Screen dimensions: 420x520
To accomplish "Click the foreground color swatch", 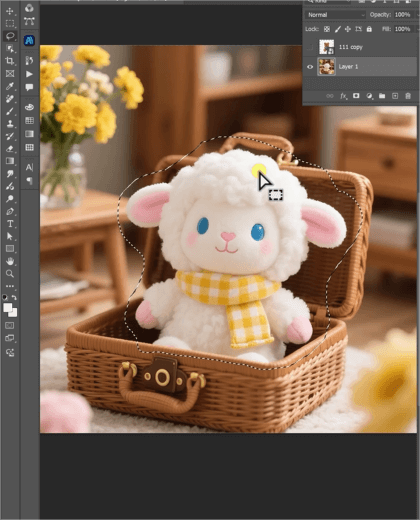I will (7, 307).
